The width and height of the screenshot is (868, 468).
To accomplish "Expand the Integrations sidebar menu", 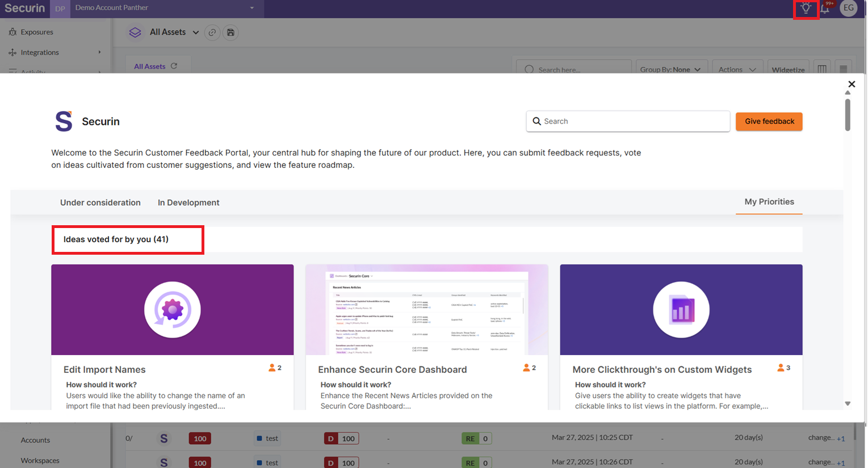I will pyautogui.click(x=99, y=52).
